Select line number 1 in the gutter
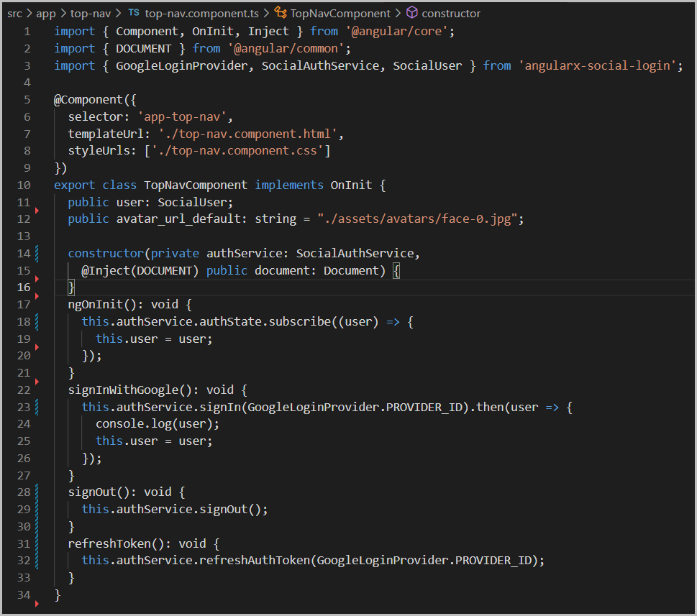 point(27,31)
